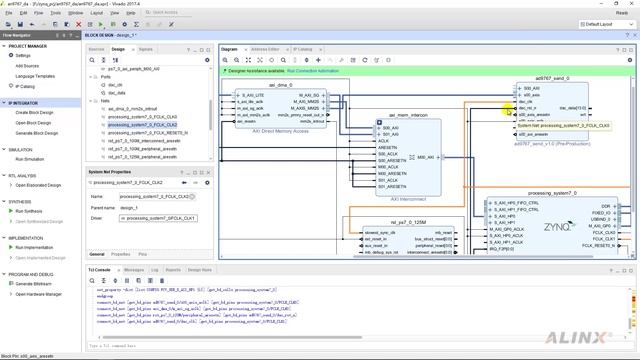Image resolution: width=640 pixels, height=360 pixels.
Task: Click Tcl Console horizontal scrollbar
Action: (x=232, y=338)
